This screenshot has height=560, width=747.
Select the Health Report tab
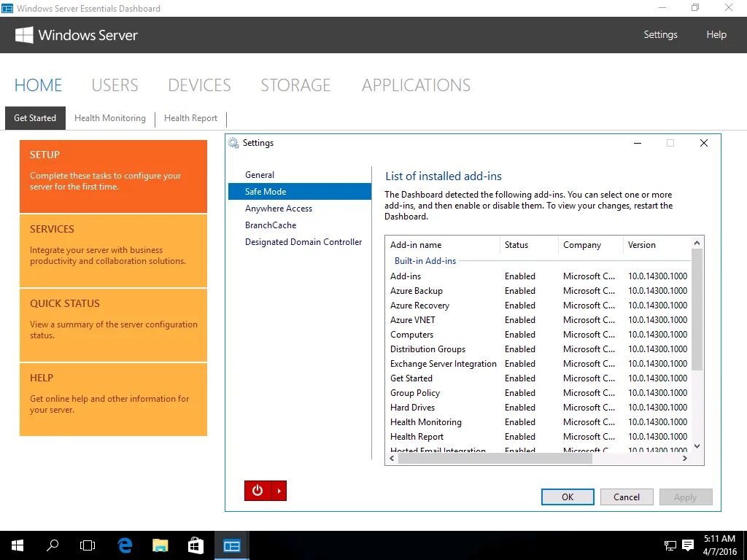click(190, 118)
